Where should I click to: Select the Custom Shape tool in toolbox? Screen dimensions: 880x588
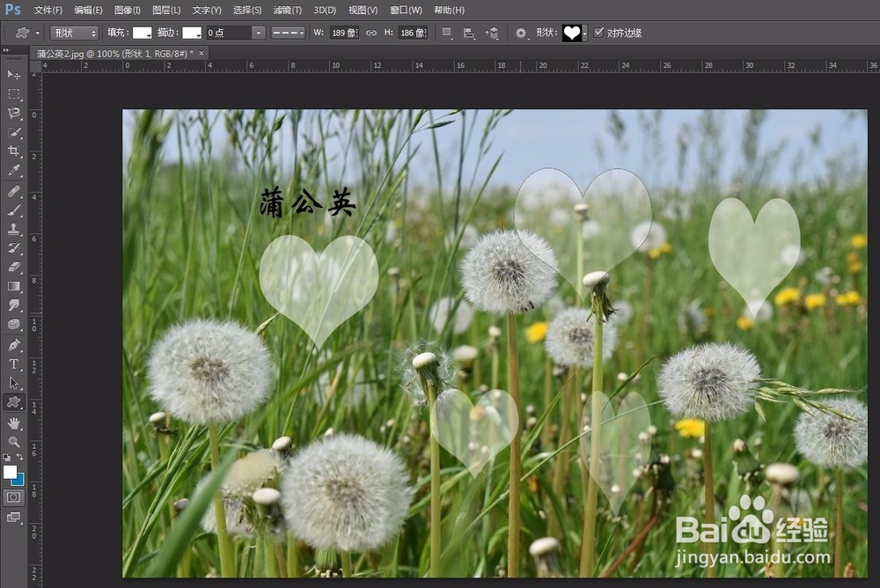coord(13,402)
